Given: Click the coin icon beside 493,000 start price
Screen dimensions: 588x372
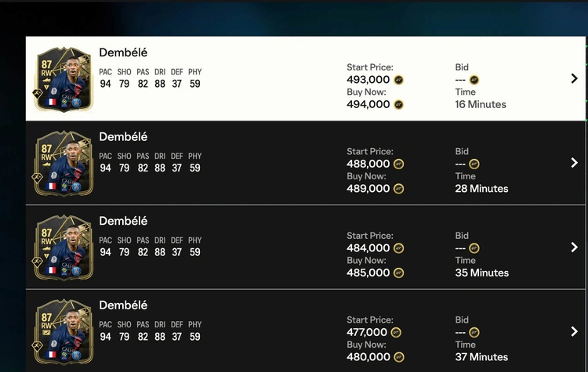Looking at the screenshot, I should point(398,80).
